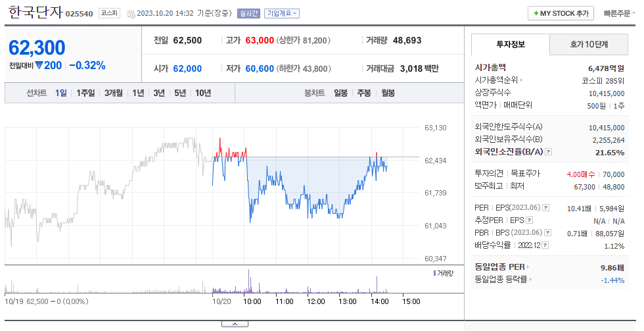Click the 코스피 market badge
The image size is (644, 331).
click(x=109, y=13)
